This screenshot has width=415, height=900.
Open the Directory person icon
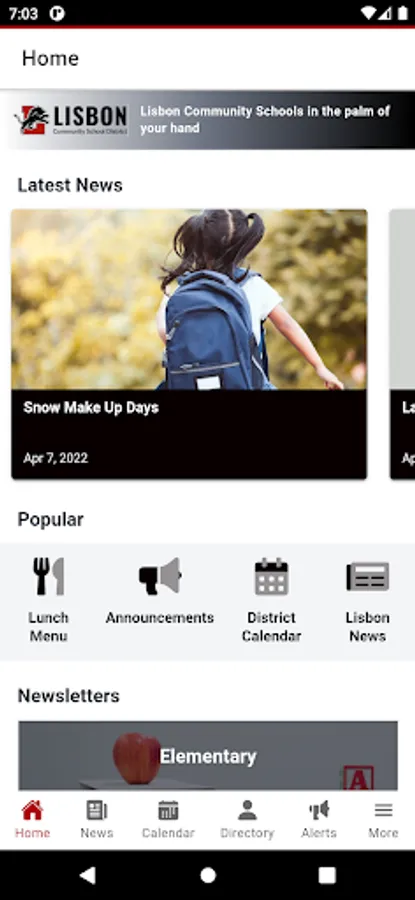247,820
